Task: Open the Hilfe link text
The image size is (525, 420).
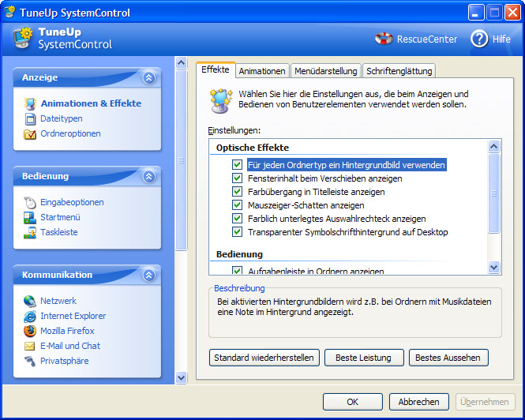Action: (x=501, y=39)
